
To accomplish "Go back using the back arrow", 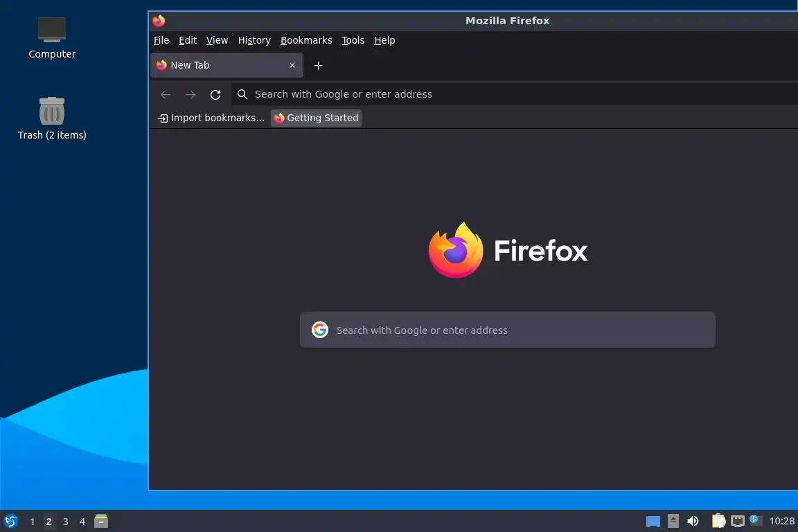I will (x=166, y=94).
